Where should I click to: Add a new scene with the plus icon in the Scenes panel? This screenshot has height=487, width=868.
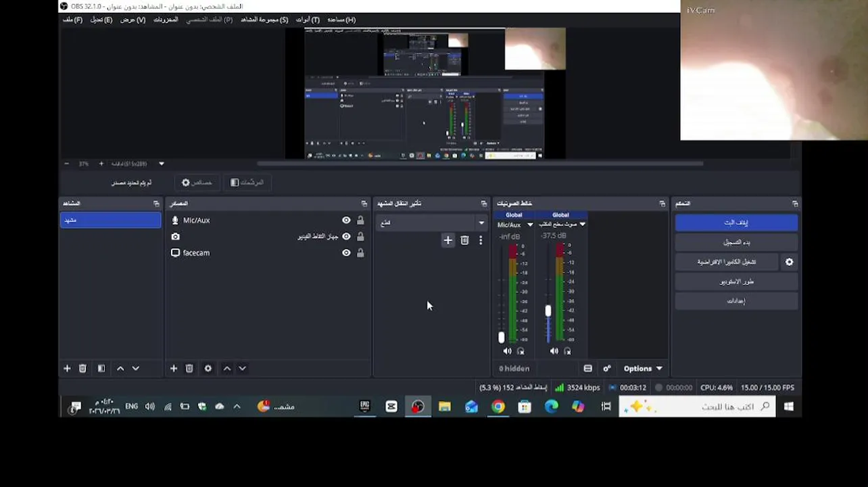point(67,369)
